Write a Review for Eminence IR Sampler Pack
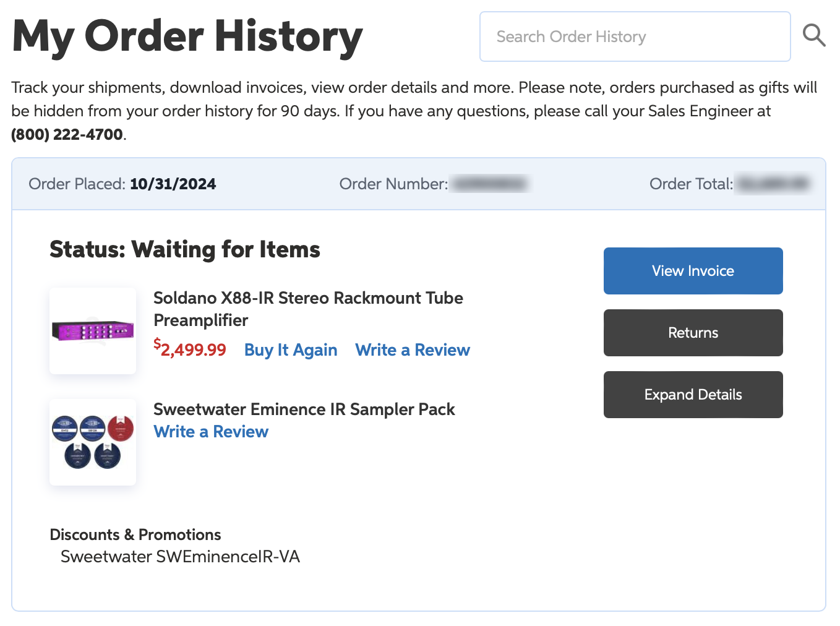This screenshot has width=840, height=626. pos(211,432)
